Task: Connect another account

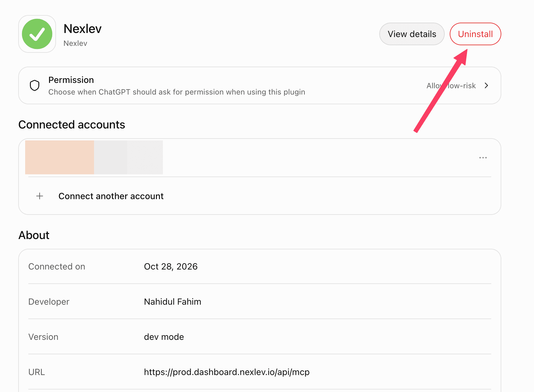Action: [x=111, y=196]
